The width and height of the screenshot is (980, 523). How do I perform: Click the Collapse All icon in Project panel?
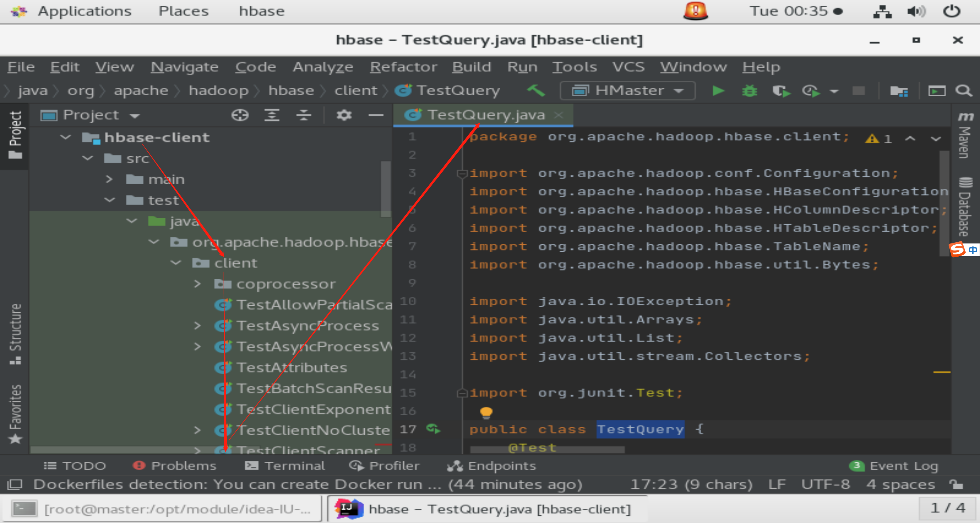304,115
